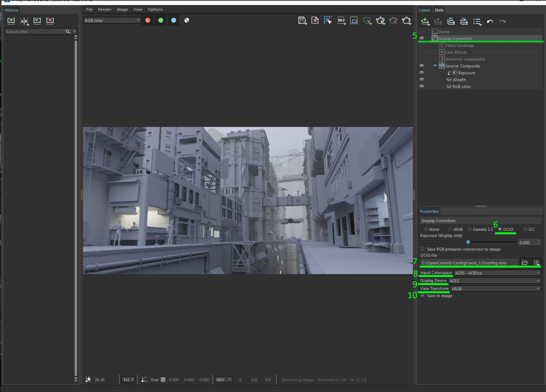Click the undo arrow in Layers panel
Image resolution: width=546 pixels, height=392 pixels.
tap(490, 22)
